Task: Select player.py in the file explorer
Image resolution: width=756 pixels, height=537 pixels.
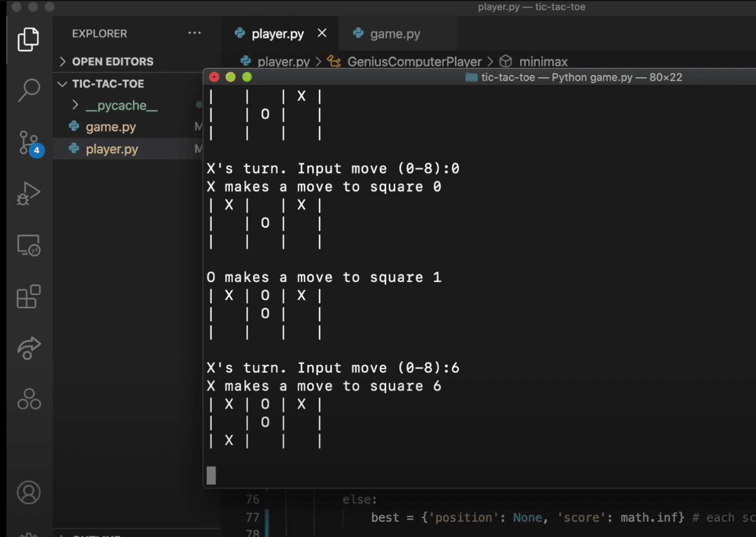Action: [112, 149]
